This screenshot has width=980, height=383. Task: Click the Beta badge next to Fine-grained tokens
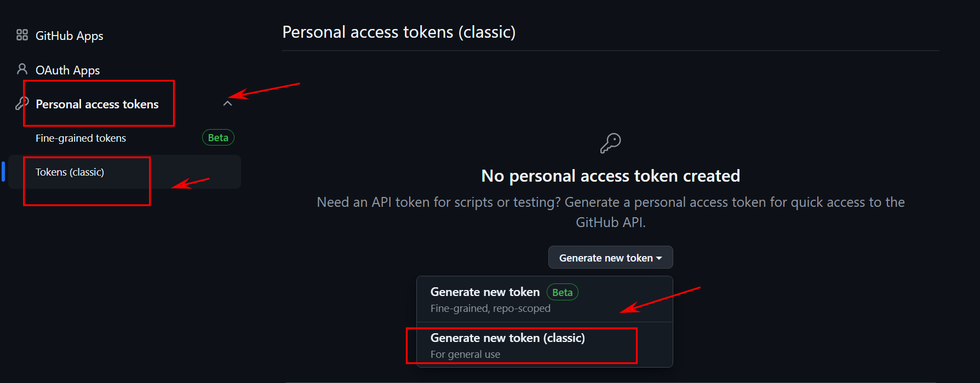218,137
